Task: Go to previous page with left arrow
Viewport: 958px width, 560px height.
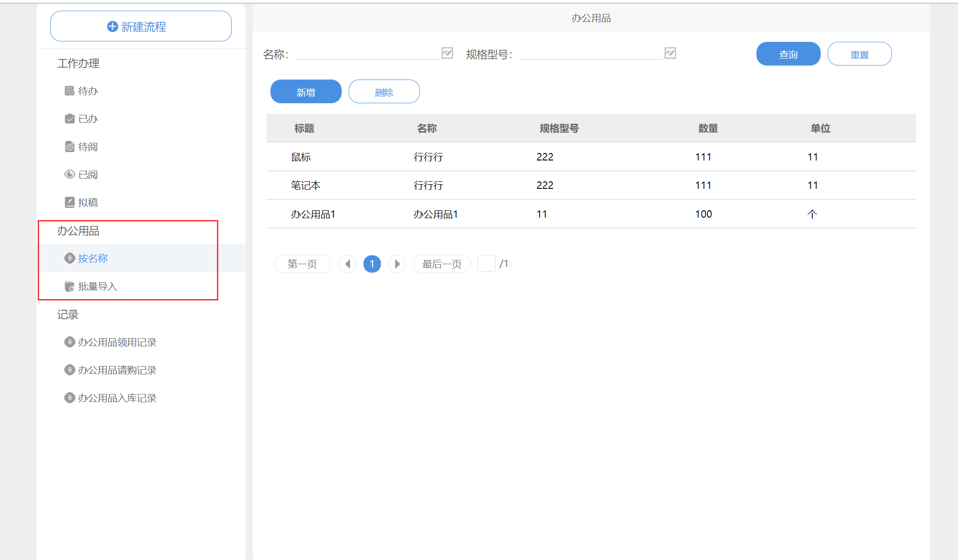Action: pyautogui.click(x=347, y=264)
